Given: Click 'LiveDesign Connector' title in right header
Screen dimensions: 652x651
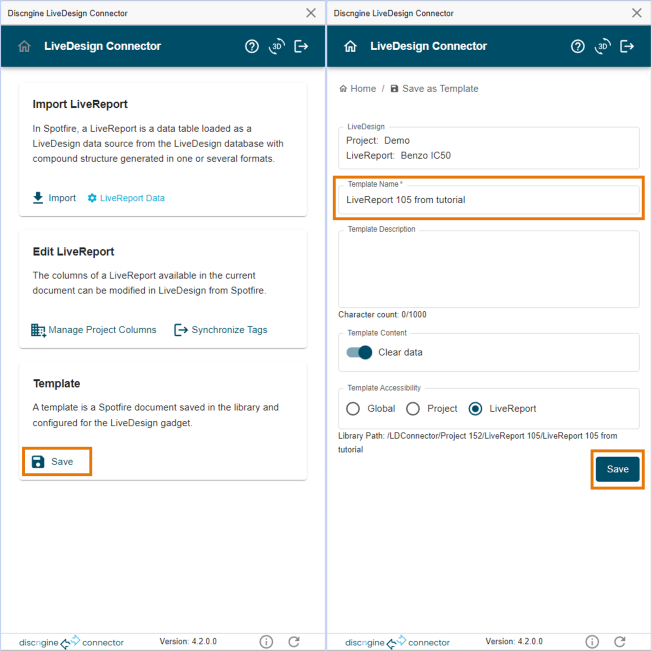Looking at the screenshot, I should click(x=428, y=46).
